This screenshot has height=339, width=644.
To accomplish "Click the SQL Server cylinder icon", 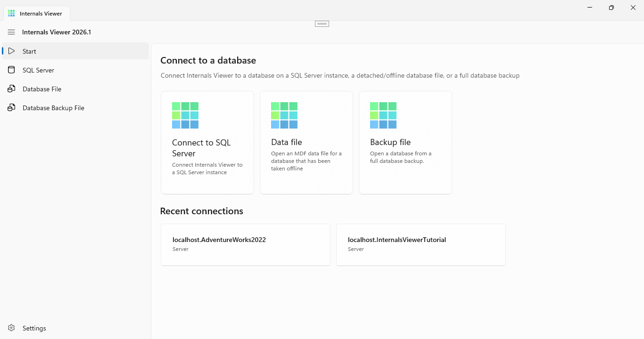I will (11, 70).
